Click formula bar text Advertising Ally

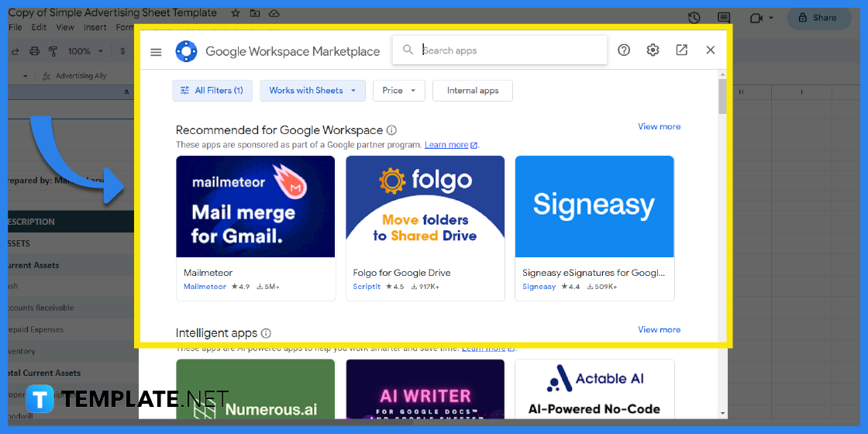click(81, 76)
